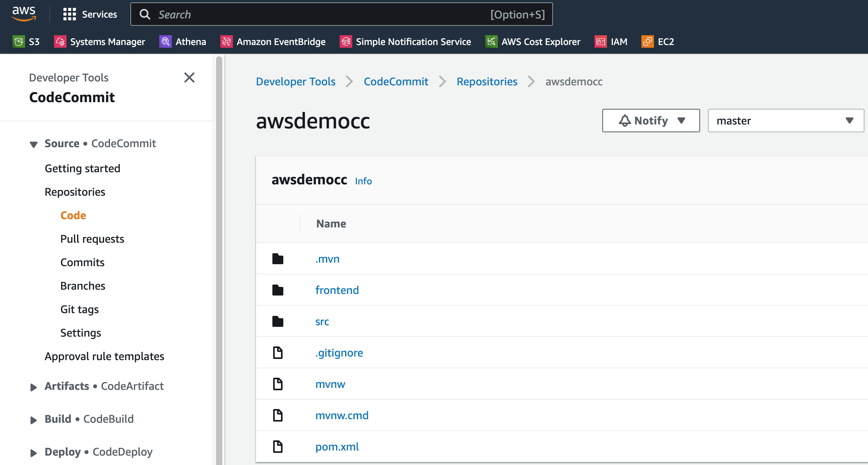This screenshot has height=465, width=868.
Task: Collapse the Source CodeCommit section
Action: pyautogui.click(x=34, y=144)
